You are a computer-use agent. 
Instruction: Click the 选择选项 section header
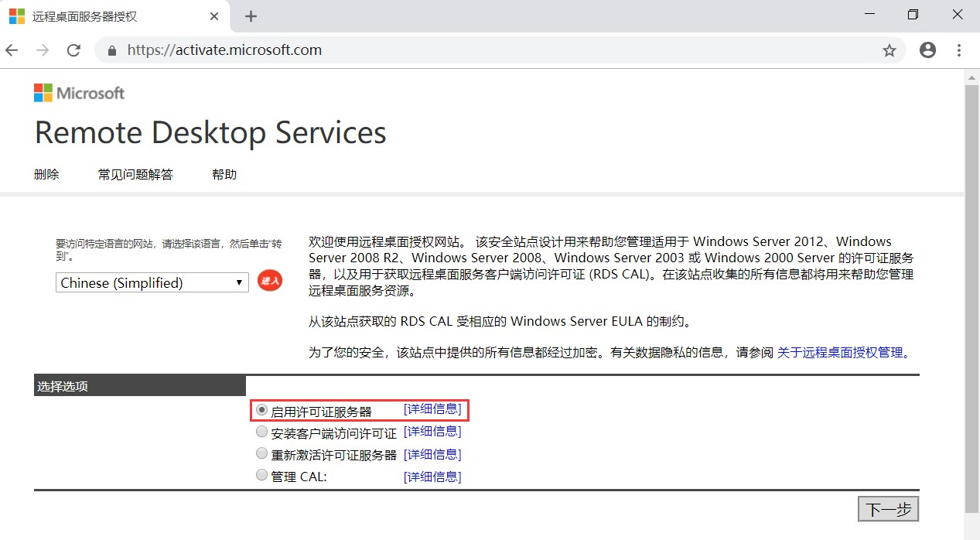pyautogui.click(x=140, y=385)
